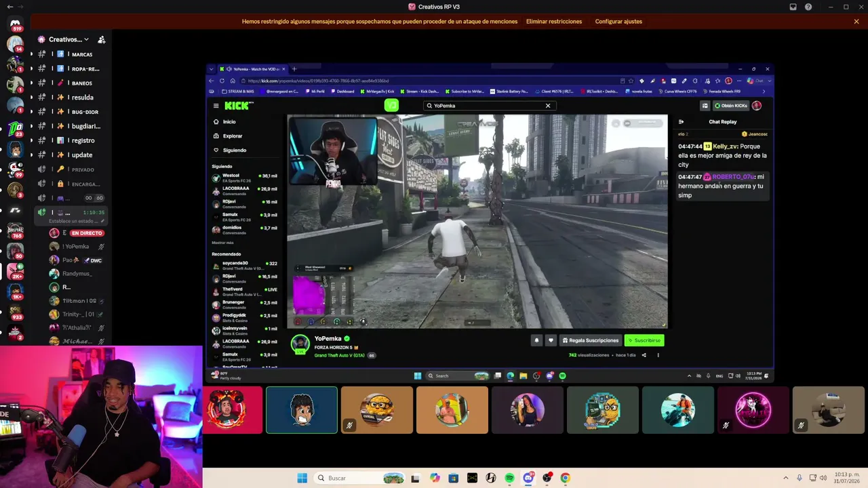
Task: Select voice user Pao with DWC tag
Action: [77, 260]
